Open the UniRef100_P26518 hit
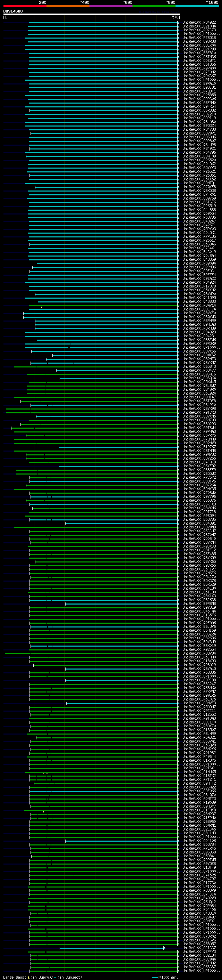The height and width of the screenshot is (980, 222). (199, 38)
